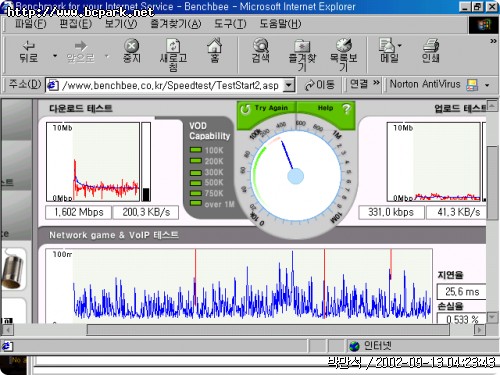Click the green Help button

click(x=326, y=108)
